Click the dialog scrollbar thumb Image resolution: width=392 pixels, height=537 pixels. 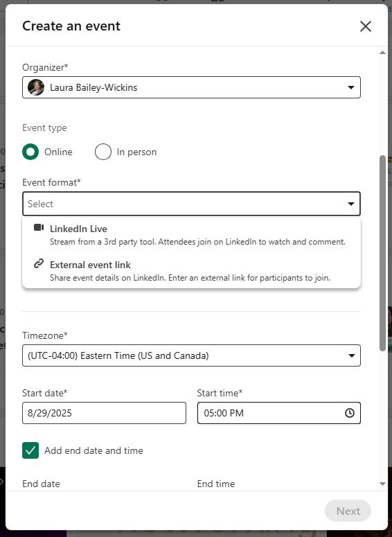(383, 254)
